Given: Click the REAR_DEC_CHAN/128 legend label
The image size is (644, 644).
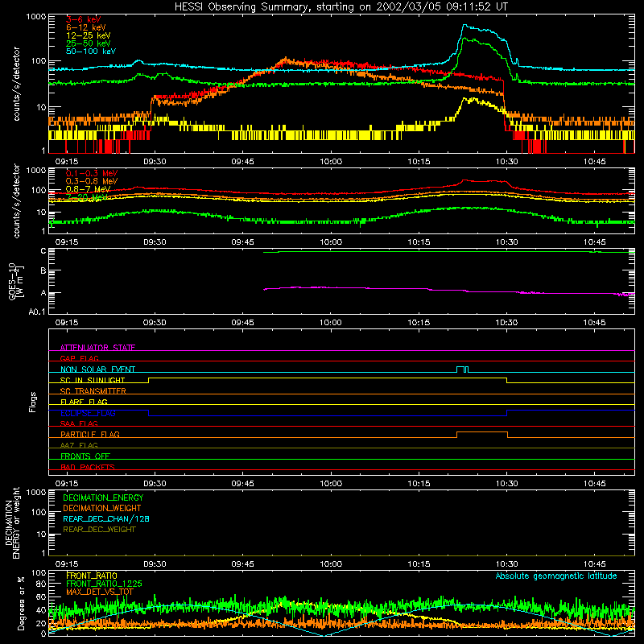Looking at the screenshot, I should (x=106, y=518).
